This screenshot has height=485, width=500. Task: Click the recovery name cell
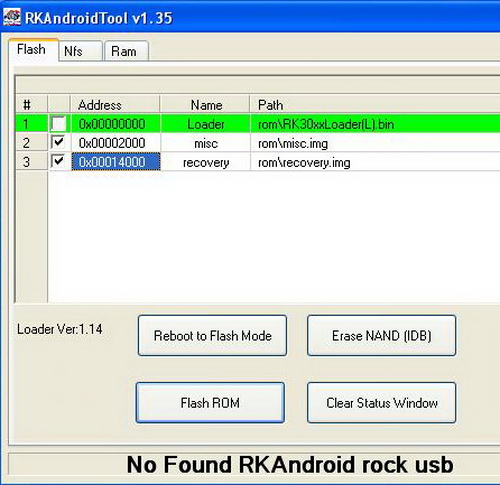pyautogui.click(x=205, y=162)
